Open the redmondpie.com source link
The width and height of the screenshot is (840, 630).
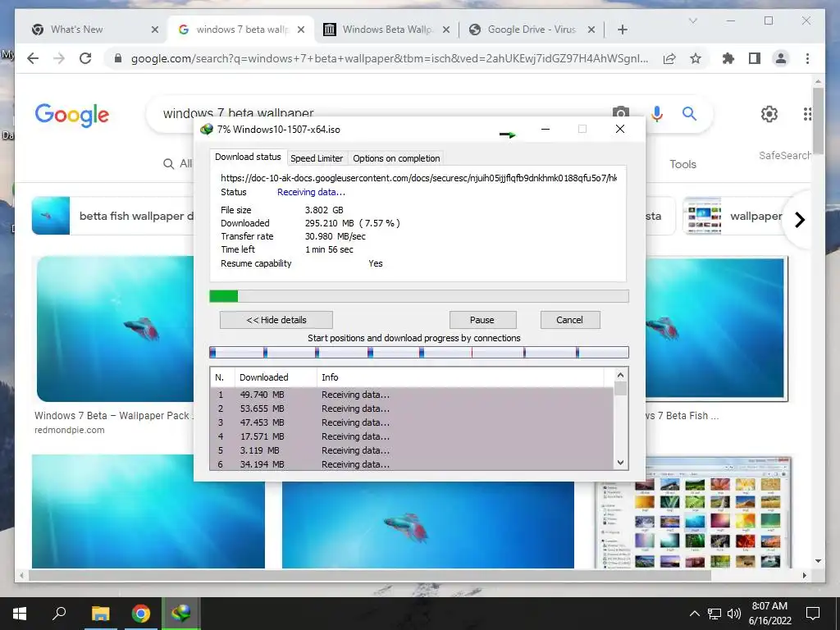pos(70,430)
